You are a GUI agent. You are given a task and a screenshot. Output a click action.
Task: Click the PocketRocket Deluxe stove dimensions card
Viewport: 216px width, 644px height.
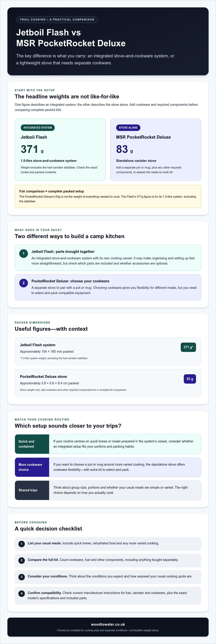pyautogui.click(x=108, y=383)
